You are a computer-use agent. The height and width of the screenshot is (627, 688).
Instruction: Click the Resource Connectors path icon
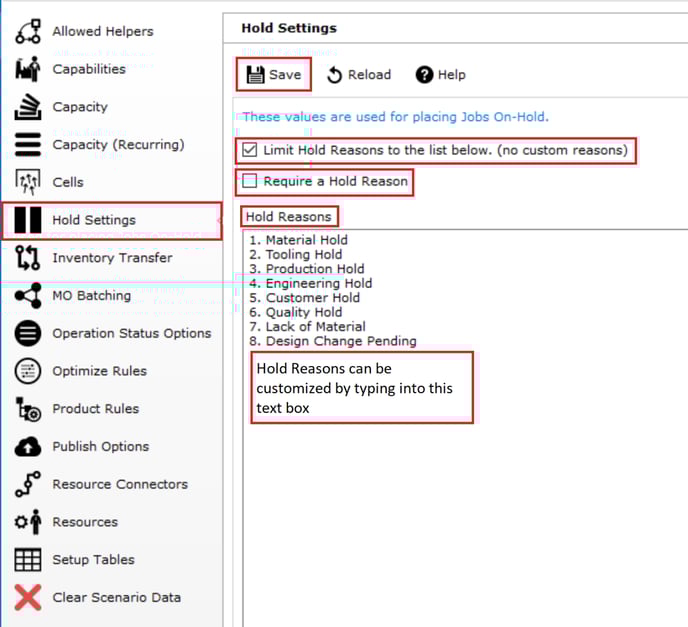point(28,484)
